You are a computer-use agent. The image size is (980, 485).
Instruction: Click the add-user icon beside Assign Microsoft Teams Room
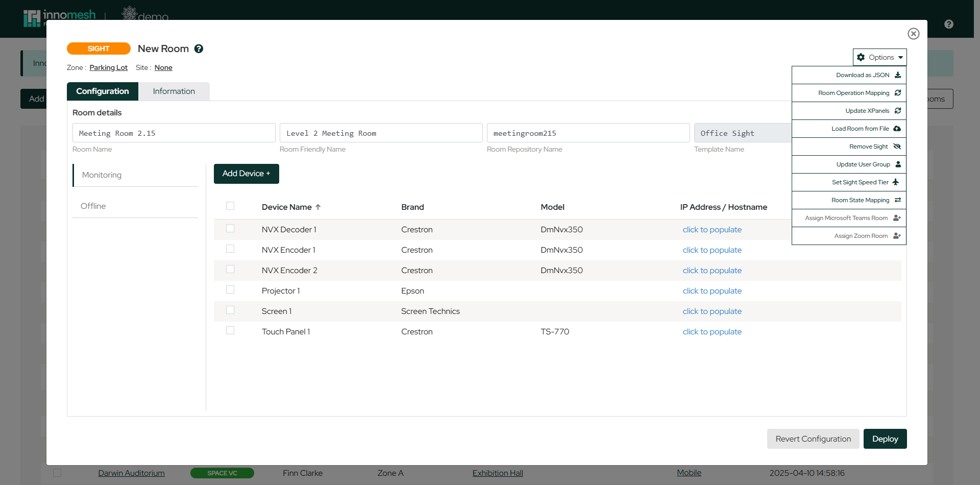pyautogui.click(x=897, y=218)
